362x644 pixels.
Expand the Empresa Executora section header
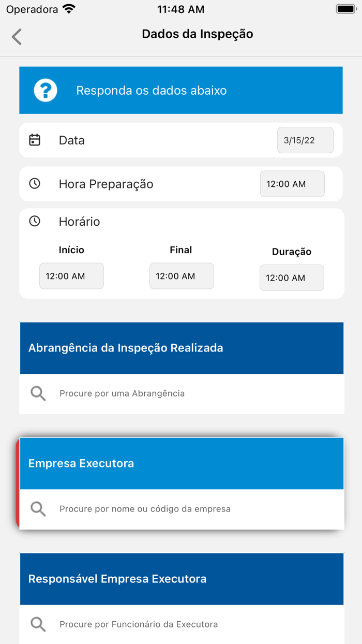[x=181, y=463]
